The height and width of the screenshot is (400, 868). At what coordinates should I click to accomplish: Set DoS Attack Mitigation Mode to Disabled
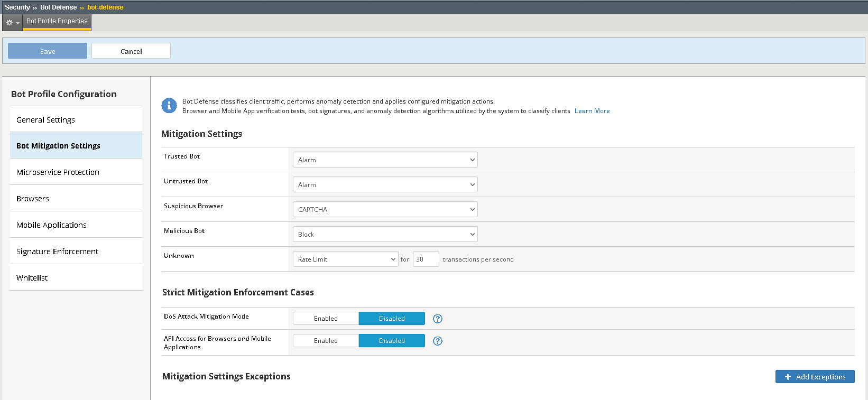tap(392, 319)
